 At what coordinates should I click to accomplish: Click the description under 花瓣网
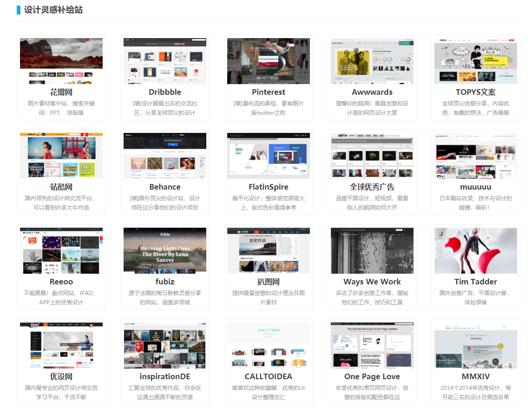[61, 108]
